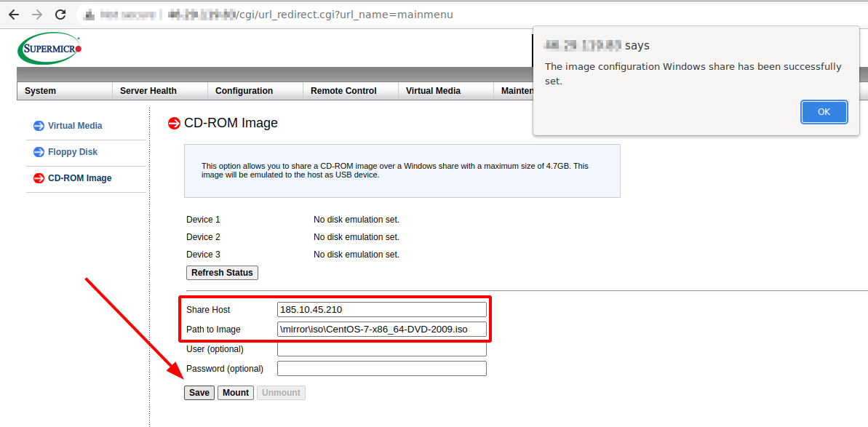The height and width of the screenshot is (427, 868).
Task: Mount the CD-ROM image
Action: pos(236,393)
